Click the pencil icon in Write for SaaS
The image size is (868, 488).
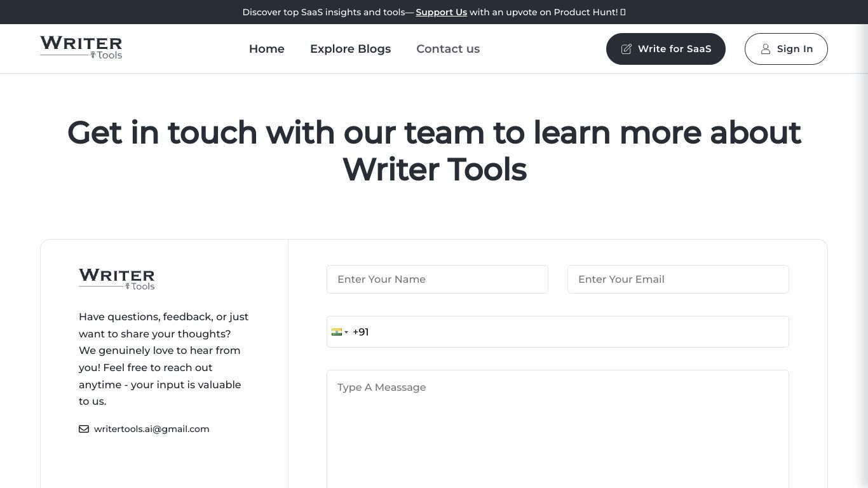click(x=626, y=49)
